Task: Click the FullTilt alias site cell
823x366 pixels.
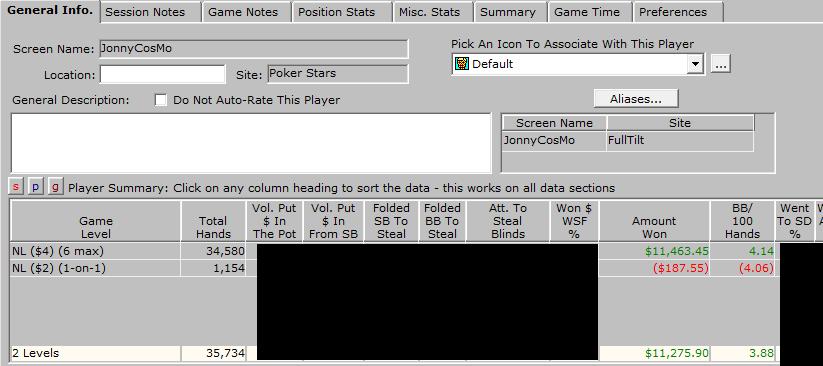Action: coord(680,141)
